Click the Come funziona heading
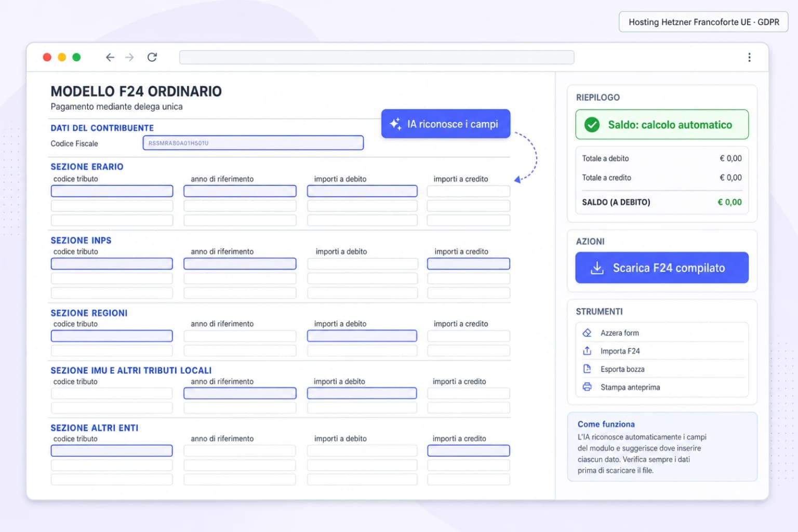This screenshot has width=798, height=532. [x=606, y=424]
